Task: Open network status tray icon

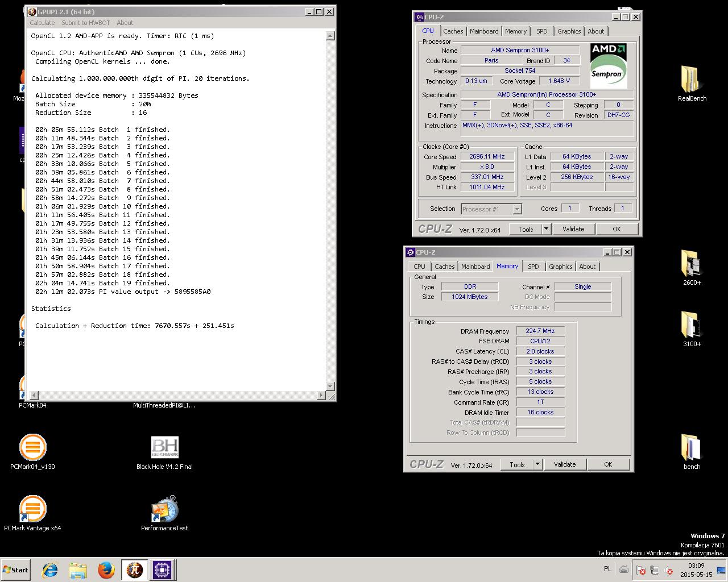Action: 655,570
